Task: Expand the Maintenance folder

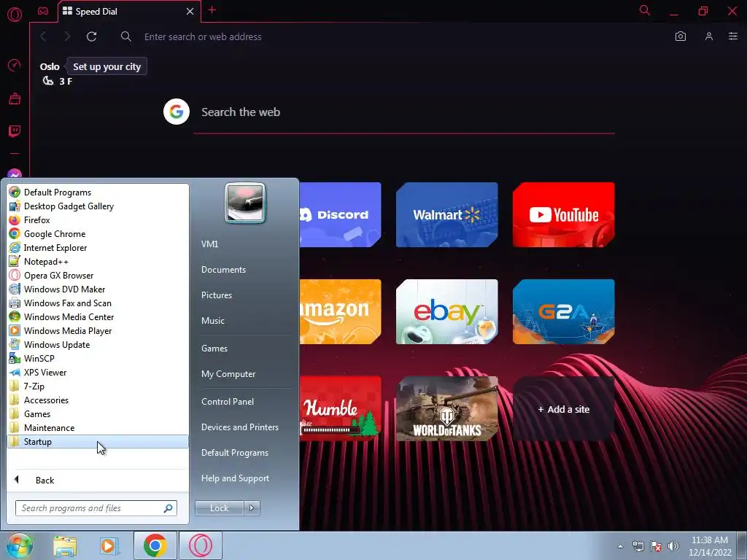Action: (98, 427)
